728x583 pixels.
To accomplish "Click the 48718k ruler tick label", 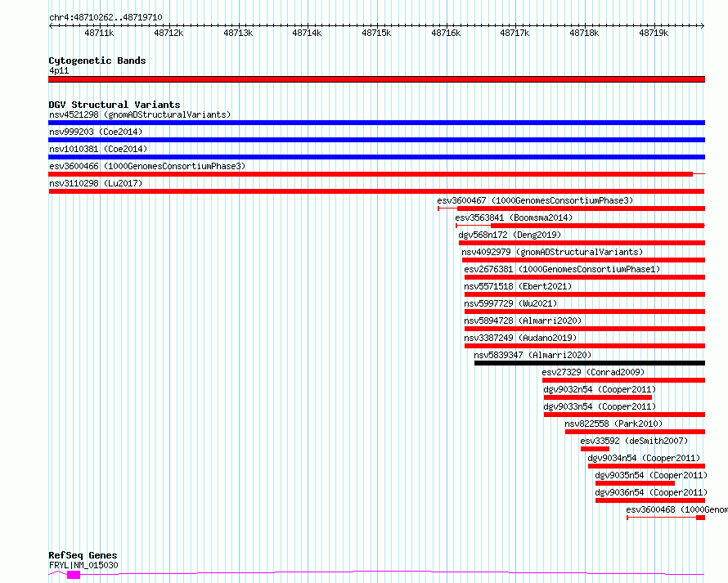I will [x=585, y=33].
